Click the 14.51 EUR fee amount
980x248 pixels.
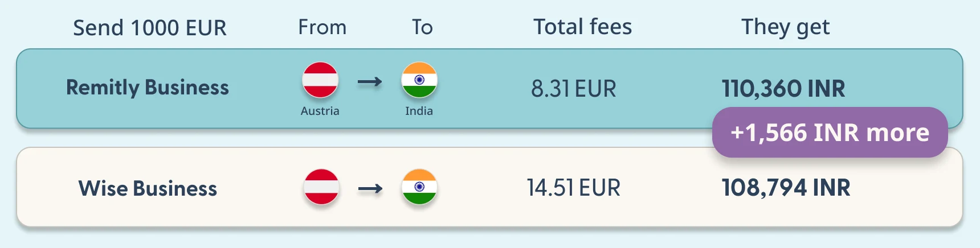[573, 188]
